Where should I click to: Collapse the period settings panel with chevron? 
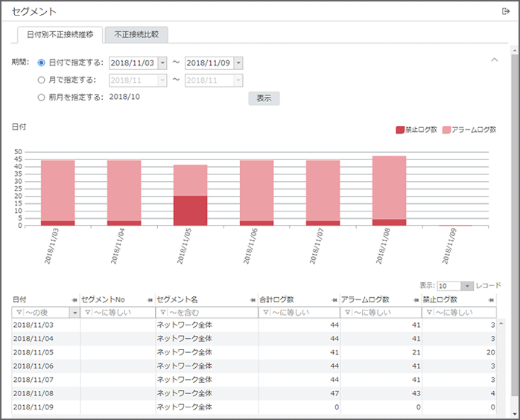[493, 60]
